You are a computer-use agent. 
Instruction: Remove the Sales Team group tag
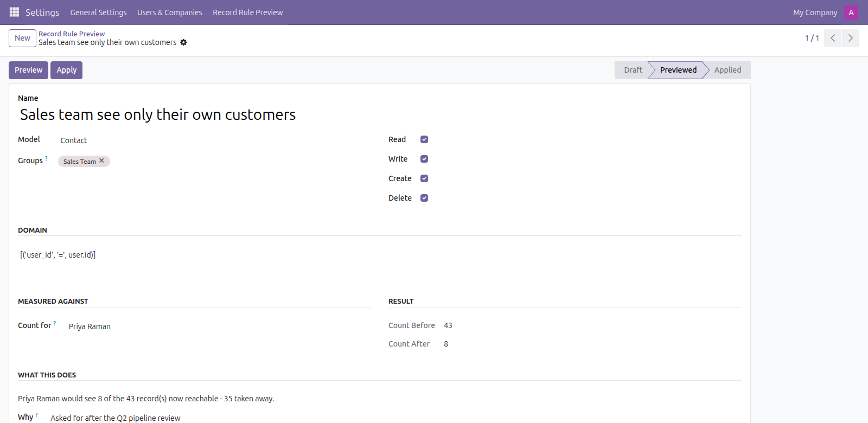101,161
